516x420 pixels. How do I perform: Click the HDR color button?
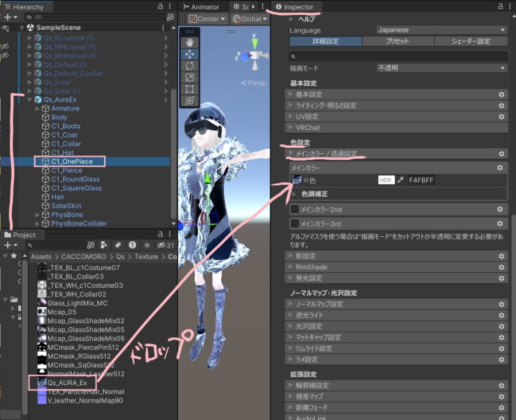coord(386,180)
